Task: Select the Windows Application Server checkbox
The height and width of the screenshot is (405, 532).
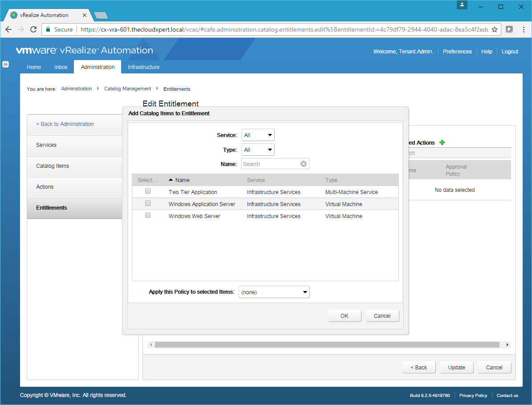Action: [x=148, y=203]
